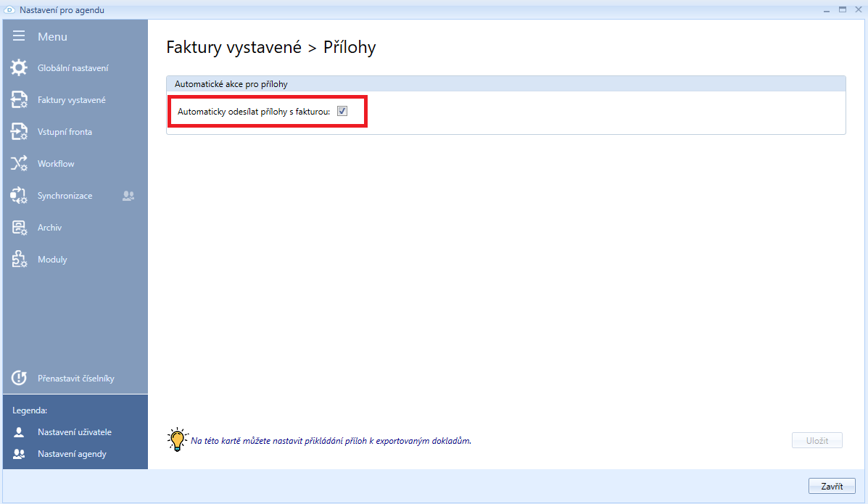Click the agenda users icon beside Synchronizace

128,196
